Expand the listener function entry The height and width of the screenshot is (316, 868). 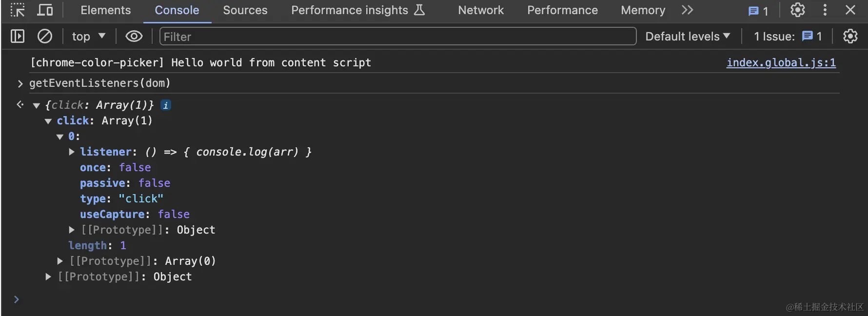click(72, 152)
